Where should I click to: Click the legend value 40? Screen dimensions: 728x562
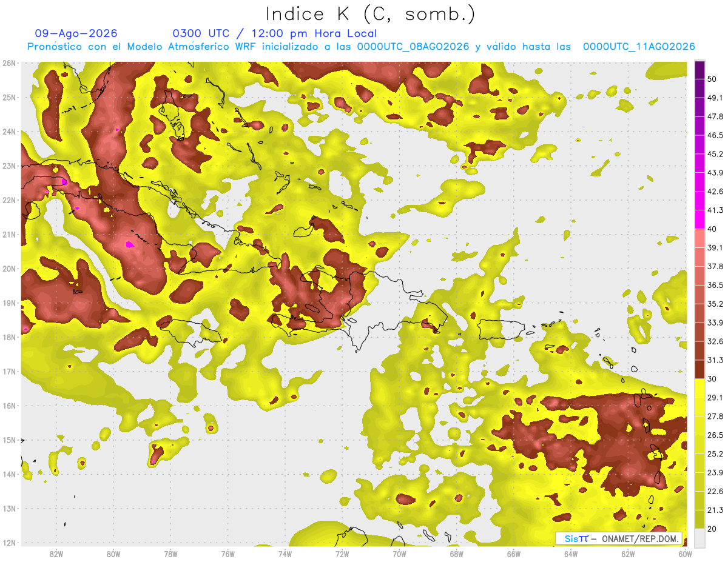click(x=713, y=229)
